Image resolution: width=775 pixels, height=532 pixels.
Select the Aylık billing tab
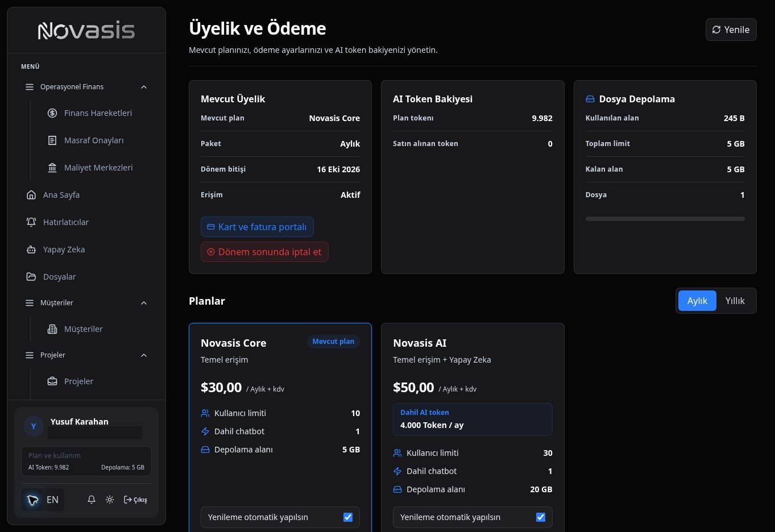click(697, 301)
